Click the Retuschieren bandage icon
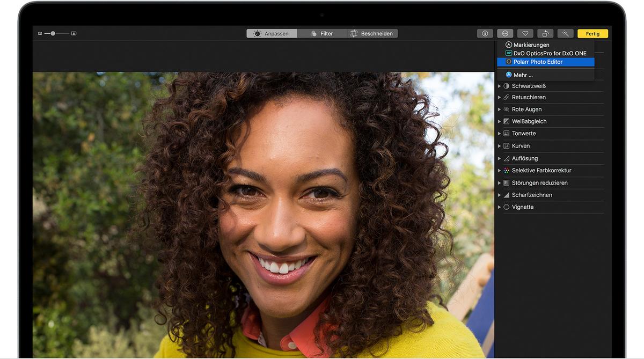The width and height of the screenshot is (644, 359). click(x=506, y=97)
